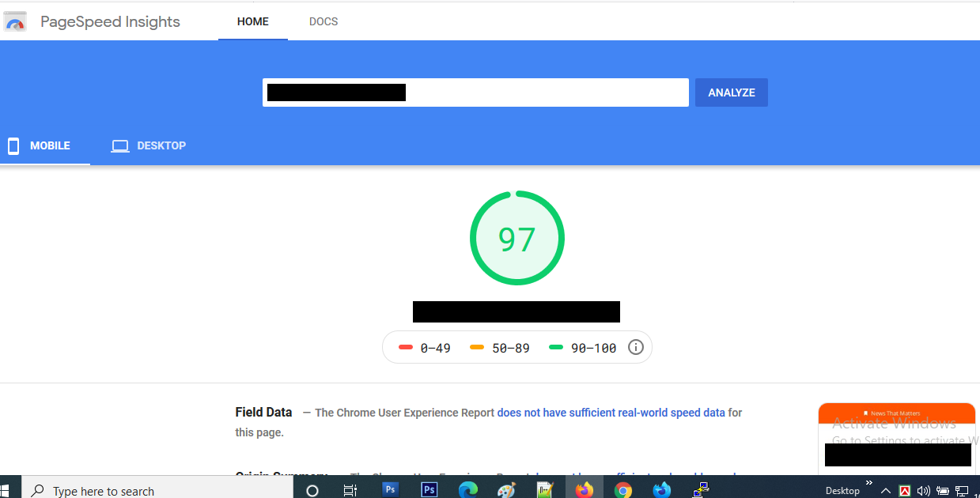Click the Windows Task View icon
980x498 pixels.
[350, 490]
